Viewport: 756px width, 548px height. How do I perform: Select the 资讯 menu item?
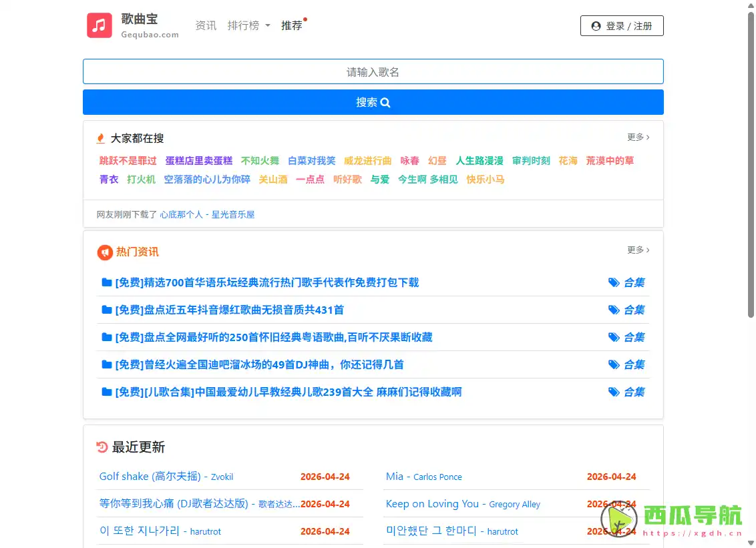point(206,25)
